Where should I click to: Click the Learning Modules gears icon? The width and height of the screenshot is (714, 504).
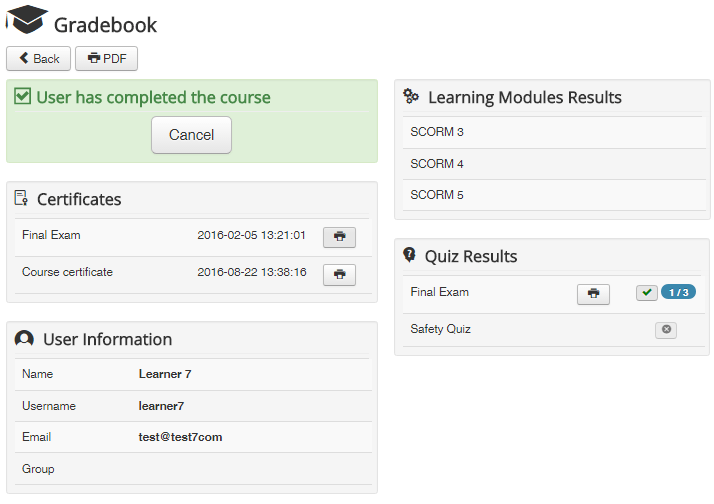[411, 97]
